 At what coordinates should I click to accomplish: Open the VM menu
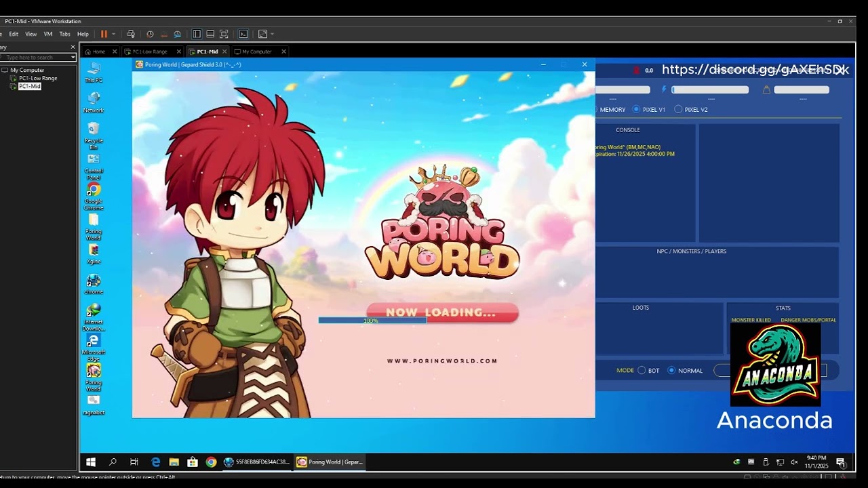pos(48,34)
